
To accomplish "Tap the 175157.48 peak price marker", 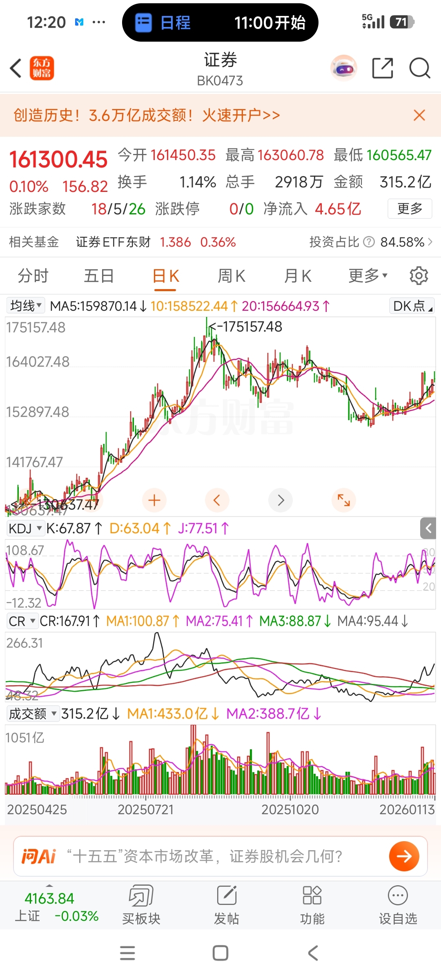I will (x=245, y=327).
